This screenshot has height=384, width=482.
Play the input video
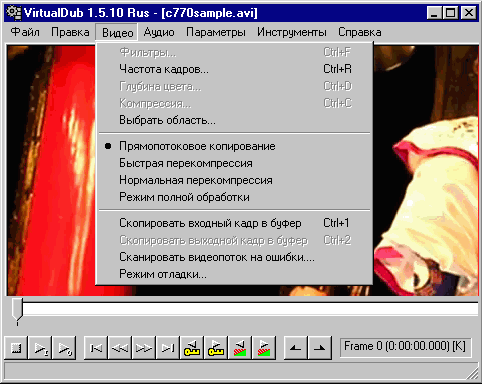[40, 348]
